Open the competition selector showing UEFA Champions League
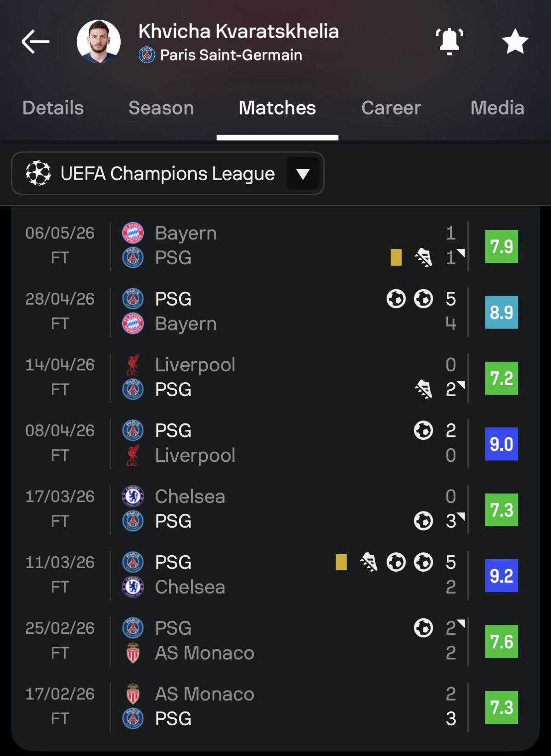 click(168, 173)
